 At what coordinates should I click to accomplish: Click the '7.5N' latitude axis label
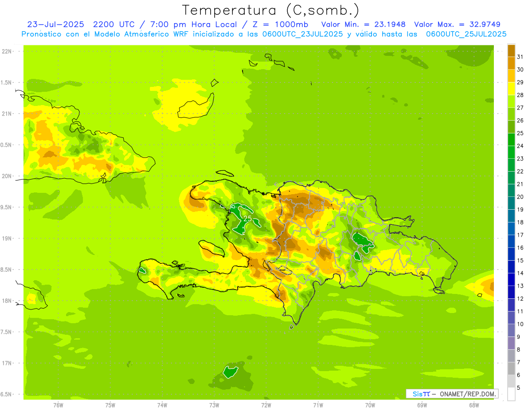pos(7,332)
